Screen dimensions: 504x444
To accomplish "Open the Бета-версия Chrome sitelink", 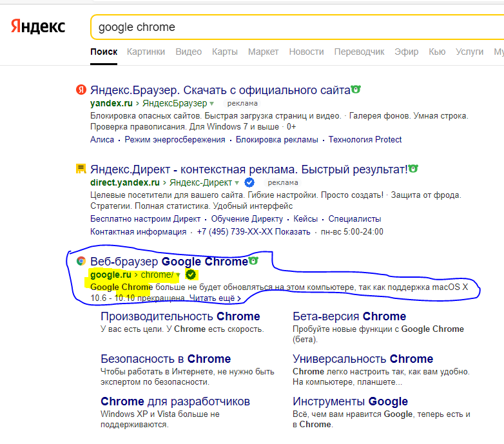I will pos(349,316).
